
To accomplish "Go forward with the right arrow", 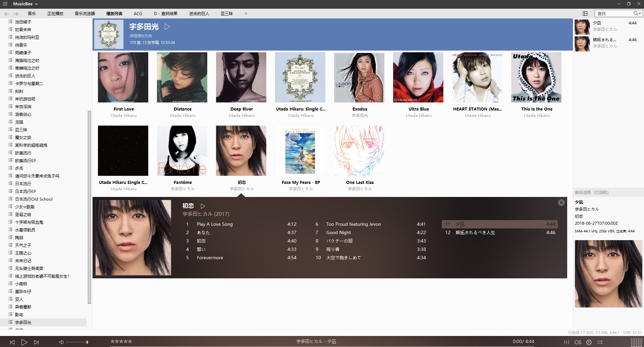I will click(16, 14).
